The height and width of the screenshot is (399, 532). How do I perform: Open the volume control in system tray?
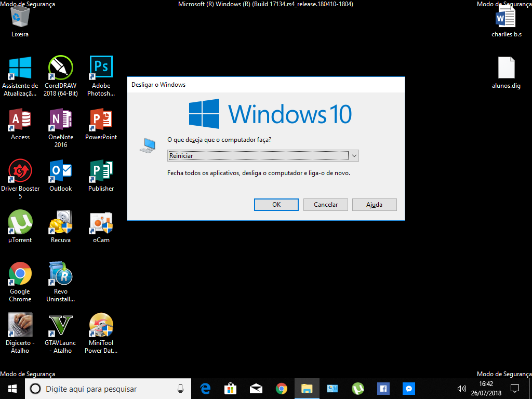coord(461,389)
